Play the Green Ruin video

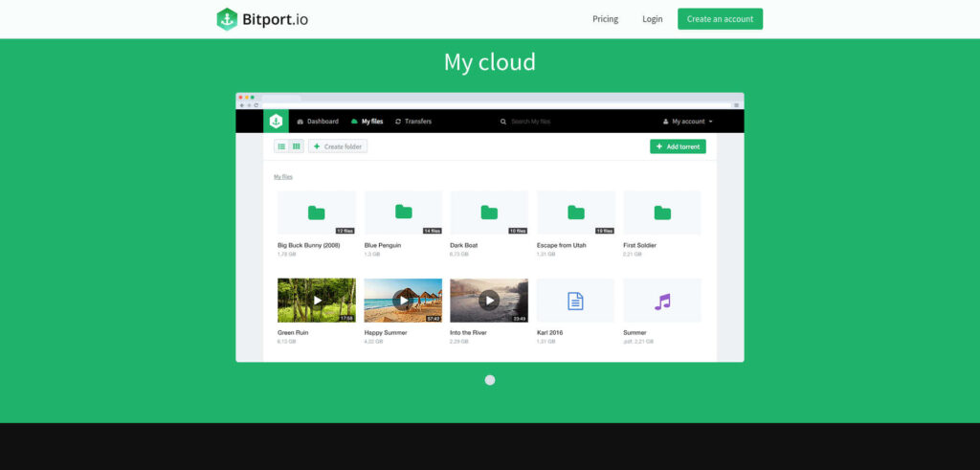(316, 301)
